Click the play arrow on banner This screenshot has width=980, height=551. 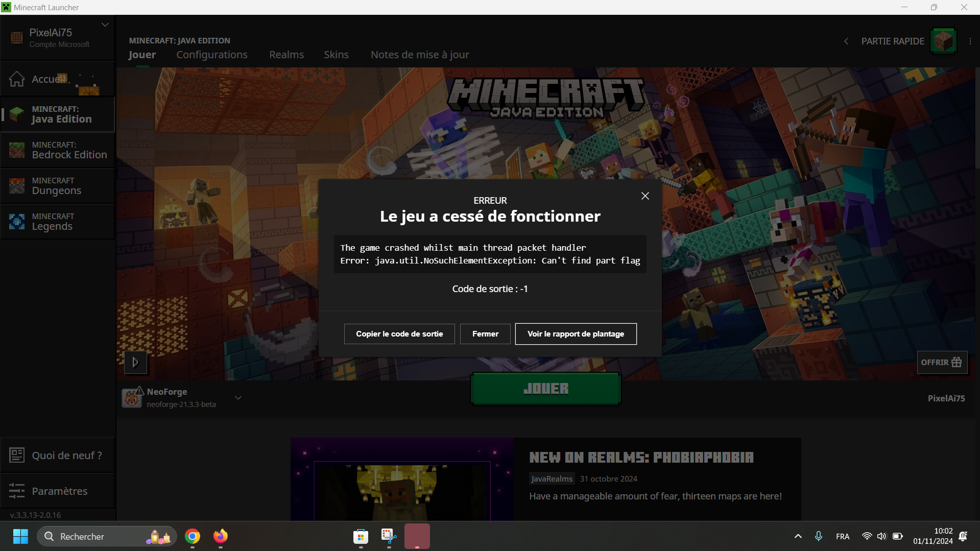click(x=135, y=363)
